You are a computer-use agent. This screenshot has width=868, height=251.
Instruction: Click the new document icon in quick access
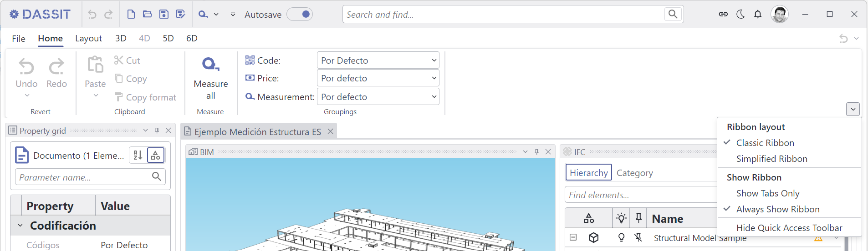coord(131,14)
